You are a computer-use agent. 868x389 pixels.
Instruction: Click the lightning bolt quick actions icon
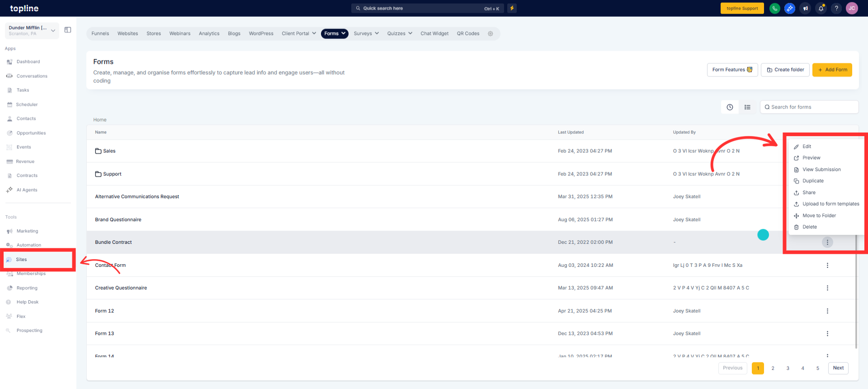click(x=512, y=8)
